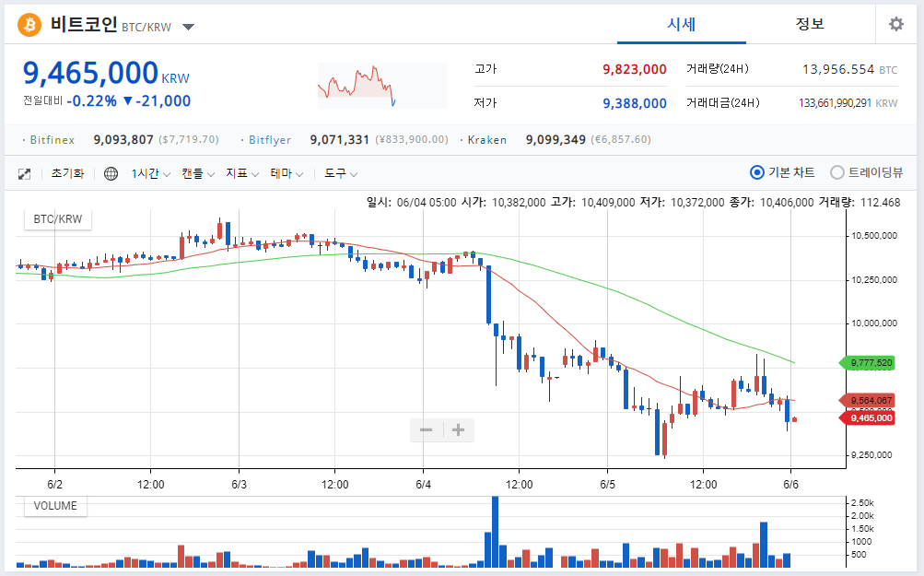Screen dimensions: 924x576
Task: Zoom in chart with plus button
Action: point(459,429)
